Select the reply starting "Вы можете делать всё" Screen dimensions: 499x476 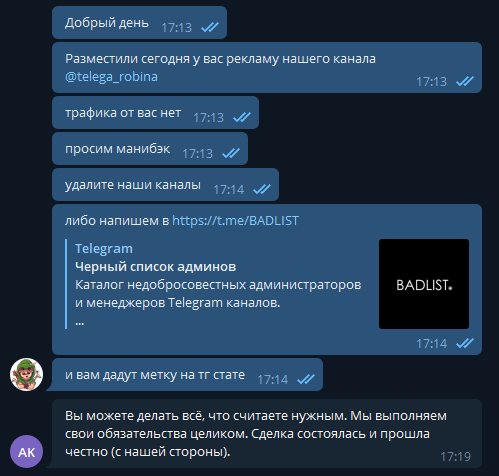[267, 433]
